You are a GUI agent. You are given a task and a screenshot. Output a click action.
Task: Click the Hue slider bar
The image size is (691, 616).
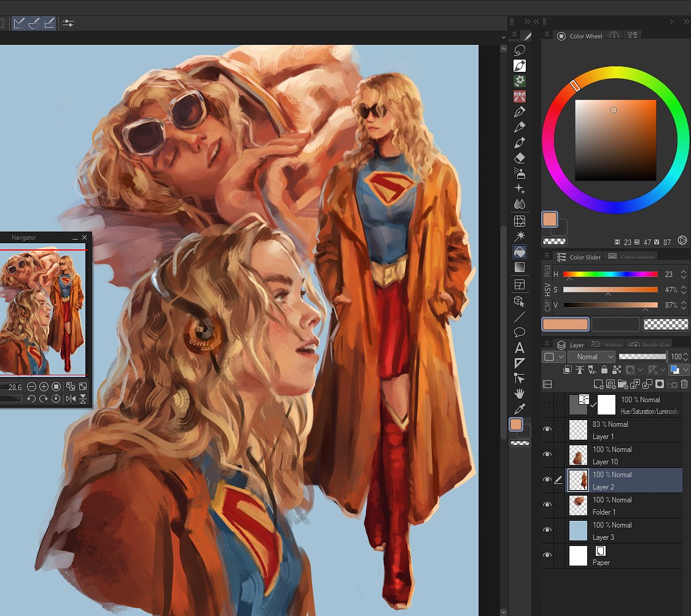[x=611, y=274]
